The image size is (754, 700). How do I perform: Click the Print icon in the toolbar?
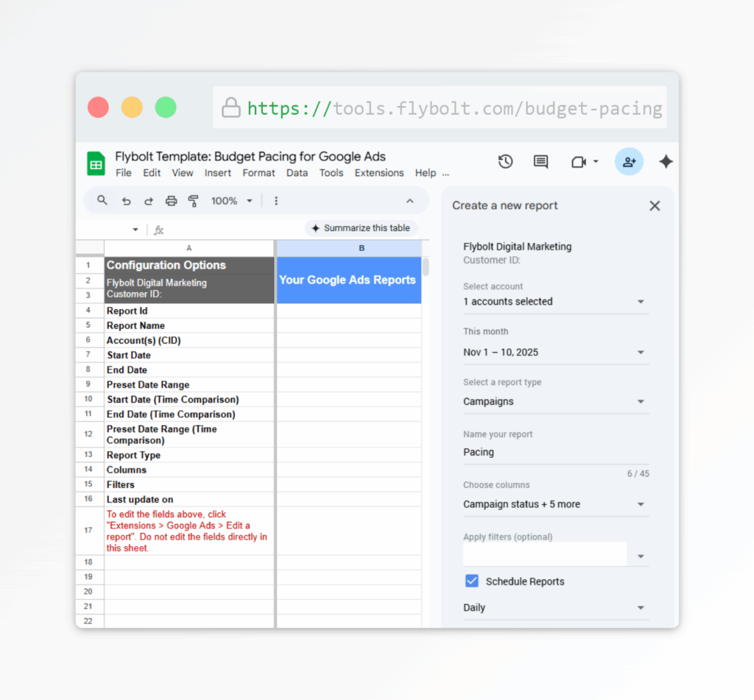[171, 200]
